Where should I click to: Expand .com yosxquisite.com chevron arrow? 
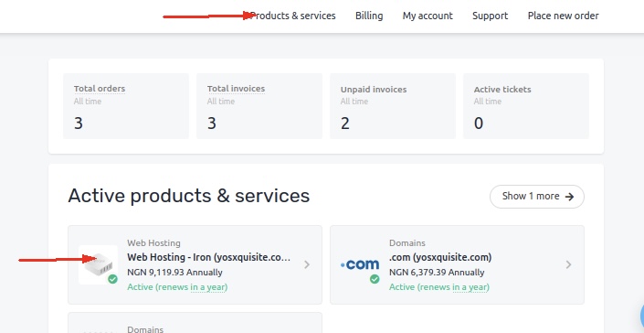pos(568,264)
